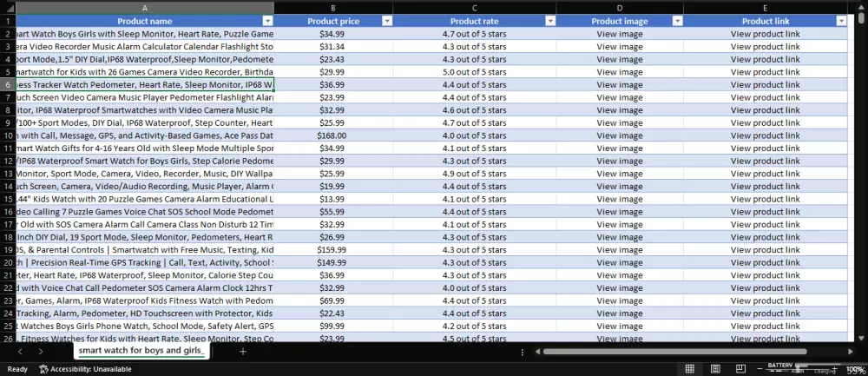Open the Product rate filter dropdown
Image resolution: width=868 pixels, height=376 pixels.
click(550, 21)
